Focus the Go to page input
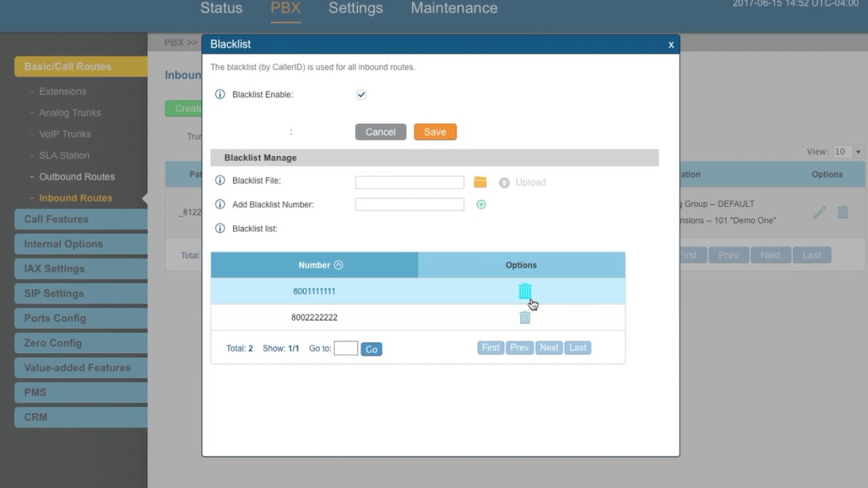This screenshot has height=488, width=868. (x=346, y=348)
